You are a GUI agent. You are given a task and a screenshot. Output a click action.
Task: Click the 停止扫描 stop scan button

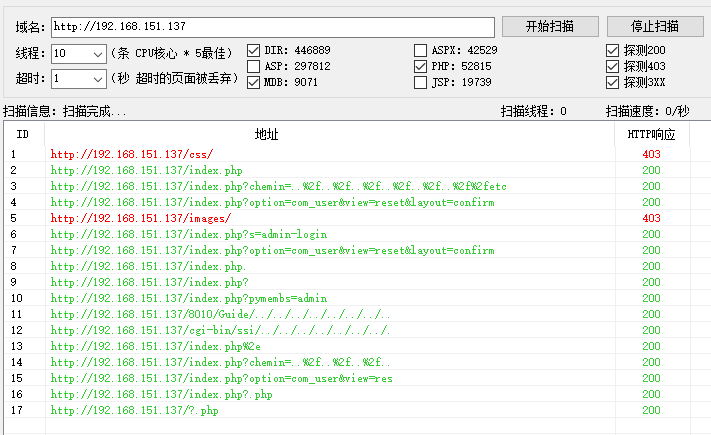[x=655, y=26]
